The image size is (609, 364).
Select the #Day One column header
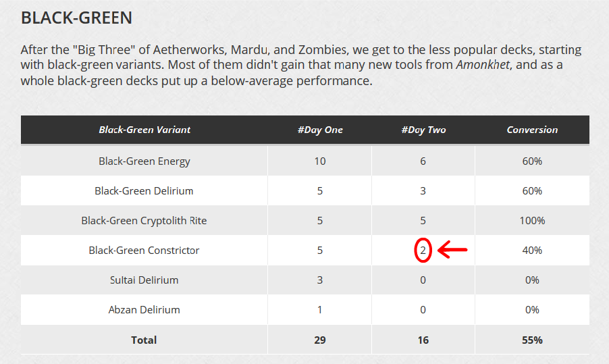pyautogui.click(x=320, y=130)
